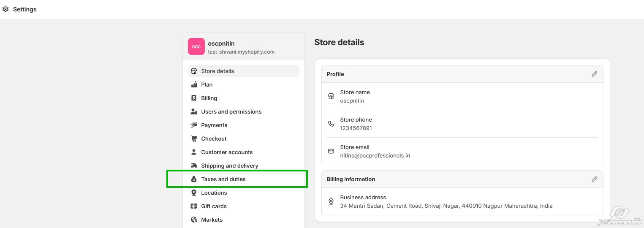Viewport: 644px width, 228px height.
Task: Click Billing information edit pencil icon
Action: click(594, 179)
